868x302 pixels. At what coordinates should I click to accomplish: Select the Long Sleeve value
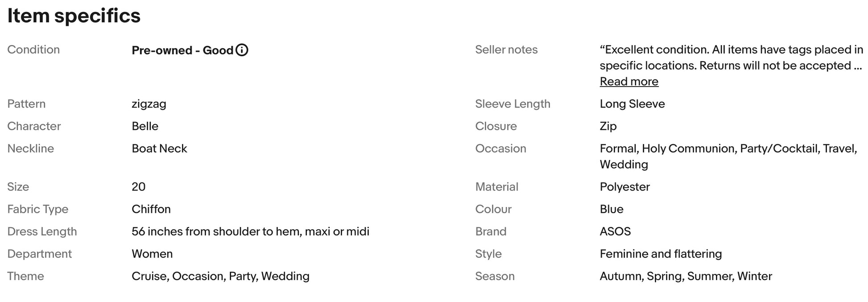click(x=632, y=104)
